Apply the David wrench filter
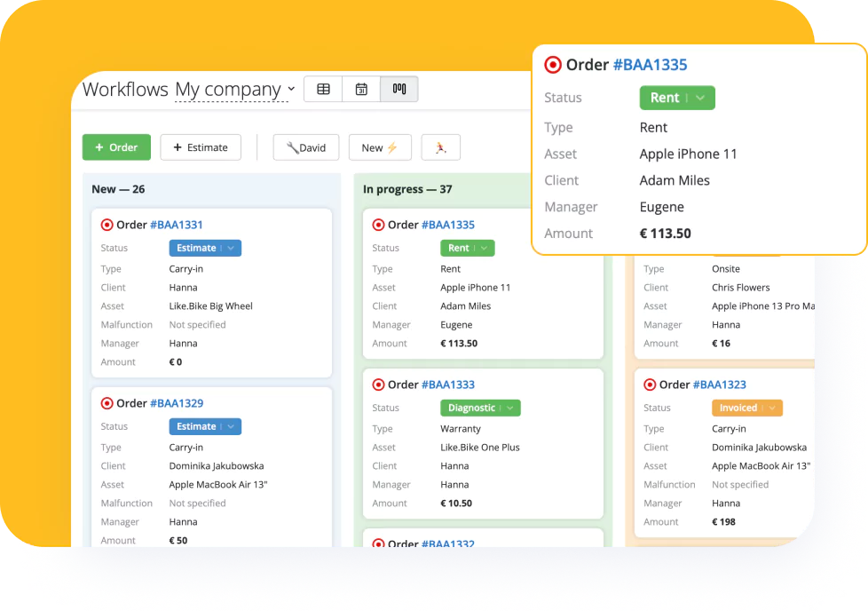 pyautogui.click(x=305, y=147)
